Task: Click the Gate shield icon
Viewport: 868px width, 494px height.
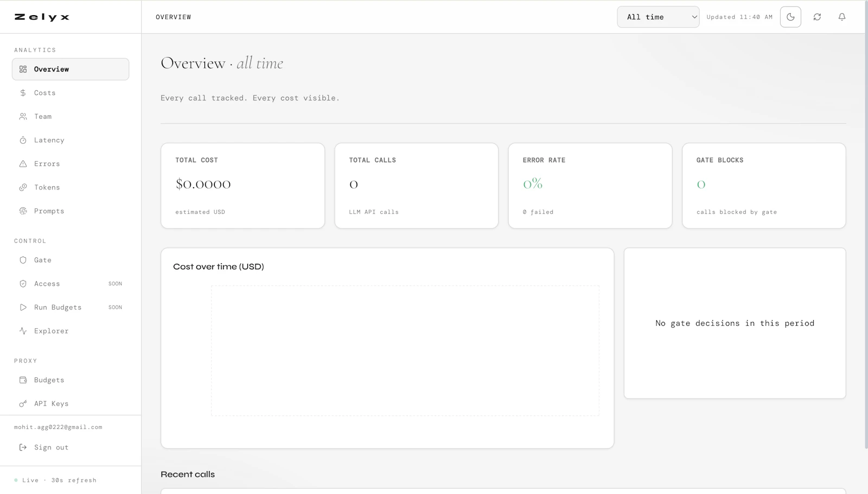Action: pos(23,260)
